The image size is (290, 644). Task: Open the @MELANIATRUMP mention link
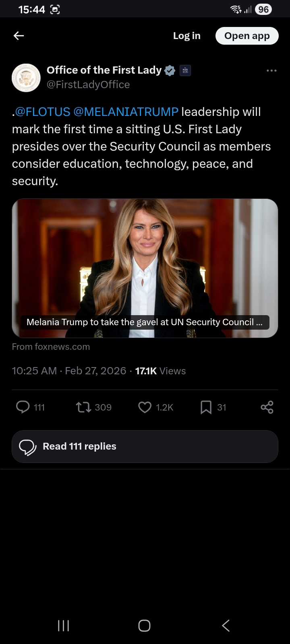tap(126, 111)
